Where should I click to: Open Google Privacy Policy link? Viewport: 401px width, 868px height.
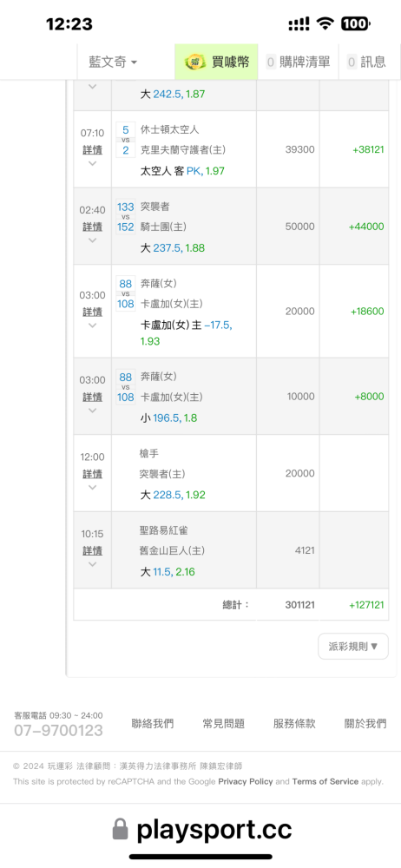pyautogui.click(x=246, y=782)
